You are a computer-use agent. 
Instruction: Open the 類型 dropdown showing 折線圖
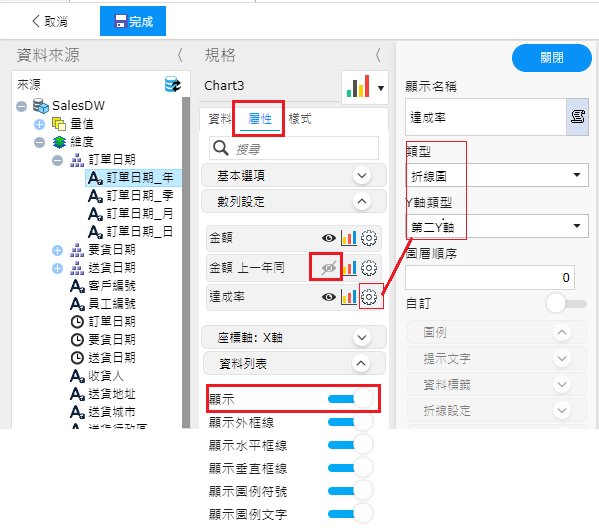pyautogui.click(x=497, y=175)
